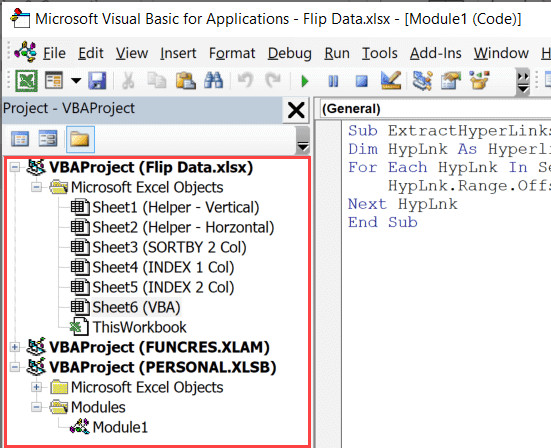This screenshot has height=448, width=551.
Task: Click the Insert UserForm toolbar icon
Action: (x=54, y=80)
